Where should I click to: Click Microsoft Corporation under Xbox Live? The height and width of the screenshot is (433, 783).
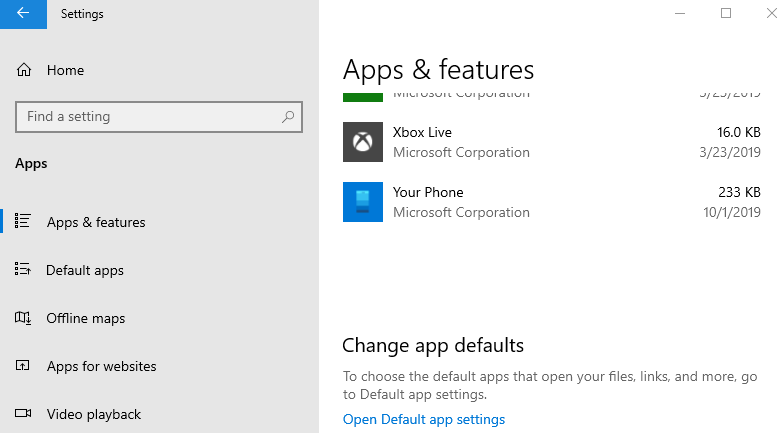click(461, 152)
